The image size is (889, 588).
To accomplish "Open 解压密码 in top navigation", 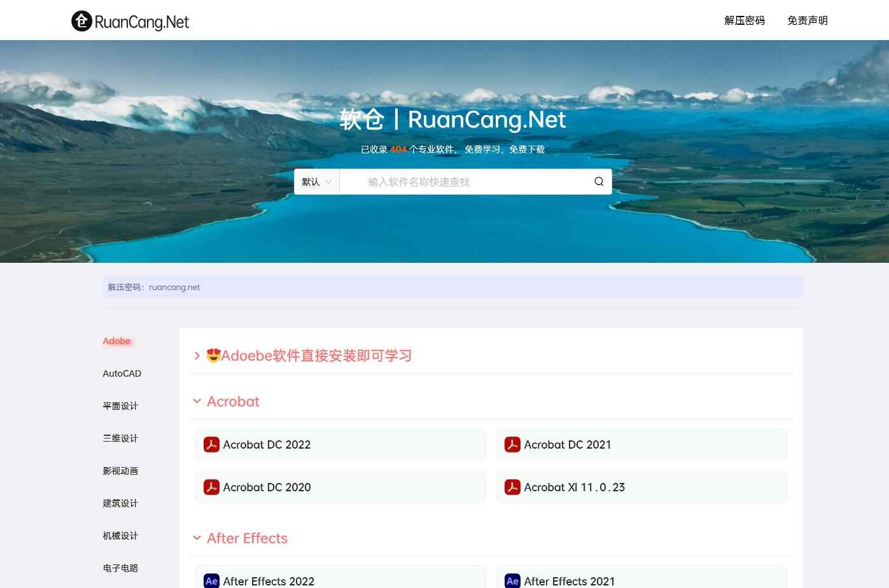I will (x=744, y=20).
